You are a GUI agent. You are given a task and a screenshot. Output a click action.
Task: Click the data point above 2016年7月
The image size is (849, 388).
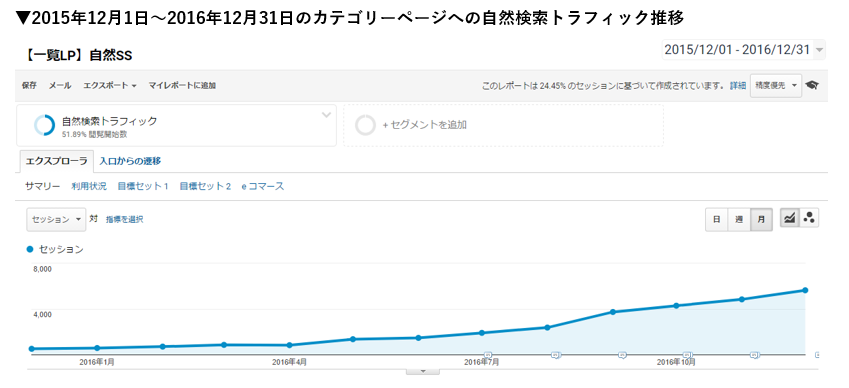[482, 333]
